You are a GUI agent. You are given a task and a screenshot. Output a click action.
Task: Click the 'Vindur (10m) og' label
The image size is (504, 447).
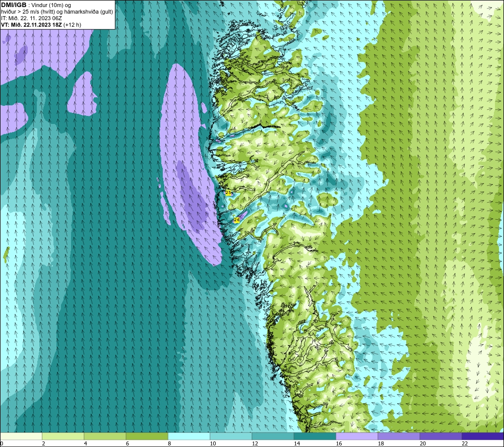(x=51, y=6)
